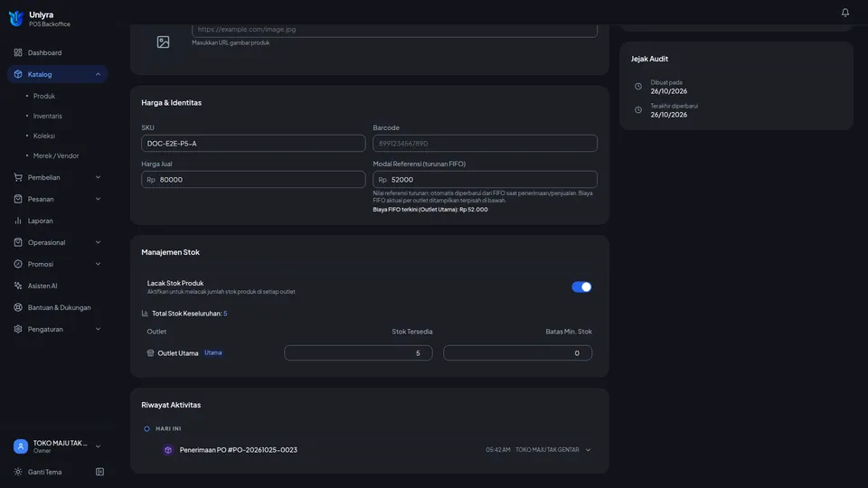Click the Dashboard grid icon
868x488 pixels.
click(18, 52)
